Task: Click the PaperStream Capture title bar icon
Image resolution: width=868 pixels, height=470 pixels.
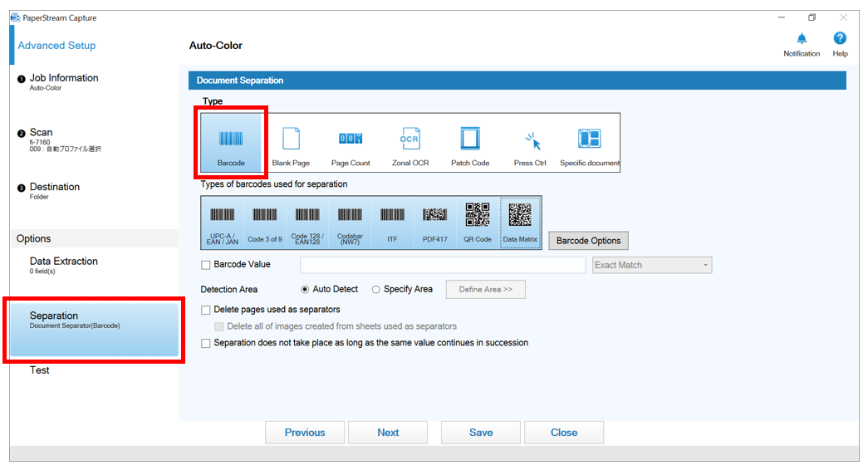Action: pos(16,17)
